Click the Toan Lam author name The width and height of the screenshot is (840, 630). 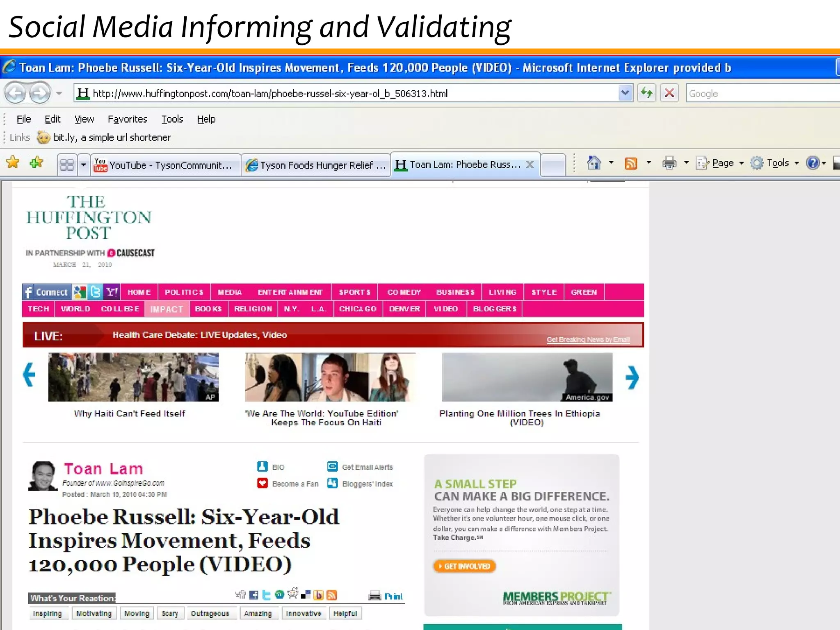click(x=103, y=469)
